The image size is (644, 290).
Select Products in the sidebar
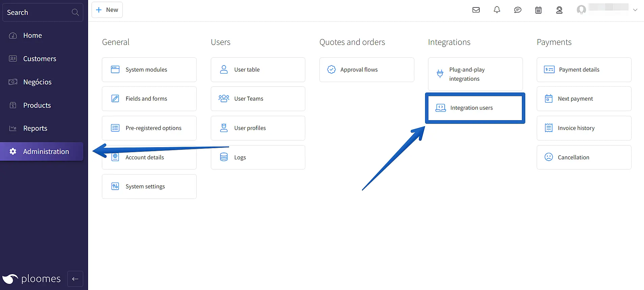pyautogui.click(x=37, y=105)
